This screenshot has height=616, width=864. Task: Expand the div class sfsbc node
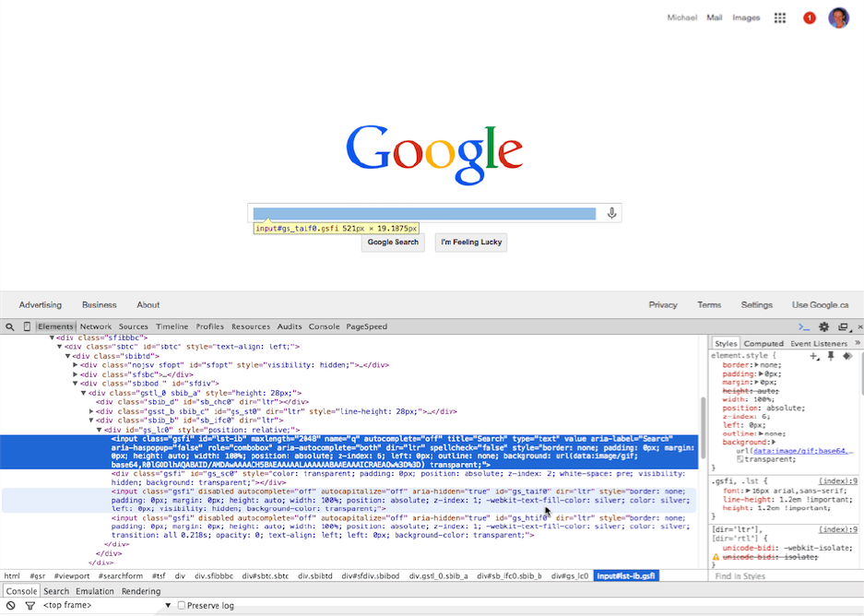click(76, 374)
